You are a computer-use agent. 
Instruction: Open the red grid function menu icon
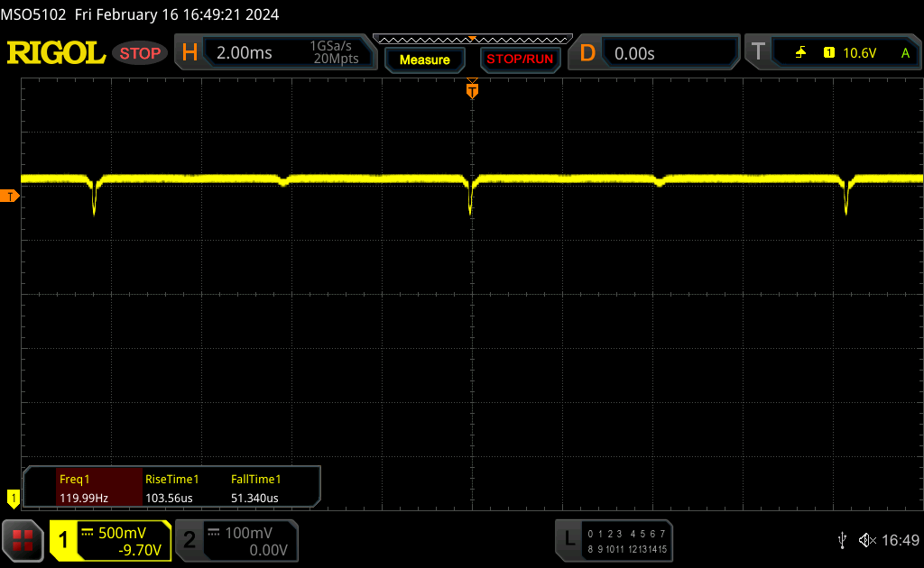pyautogui.click(x=23, y=540)
